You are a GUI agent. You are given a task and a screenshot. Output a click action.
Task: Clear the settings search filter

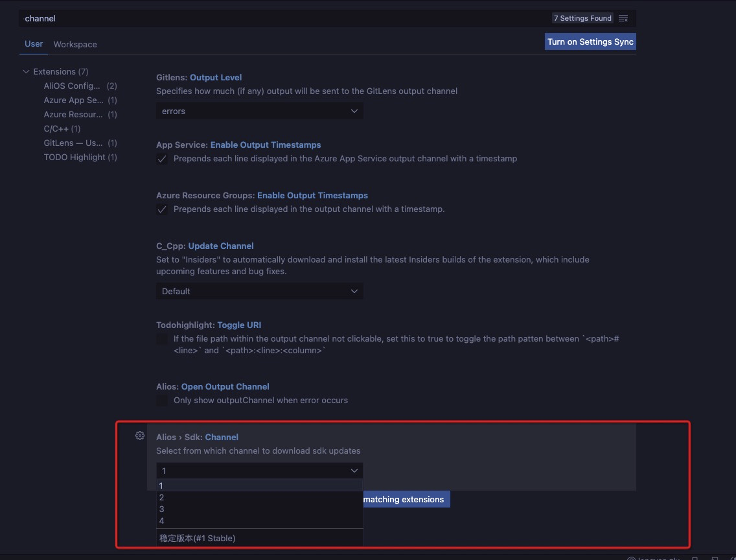point(623,18)
